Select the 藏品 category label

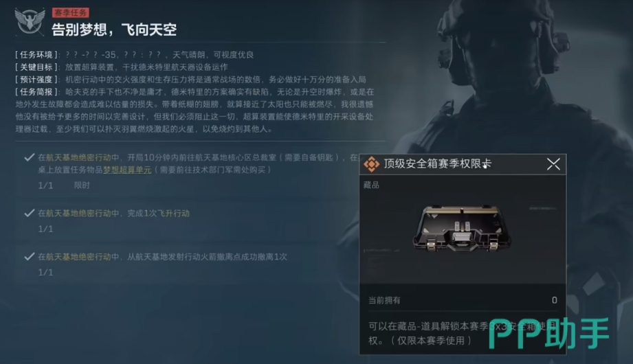click(371, 185)
